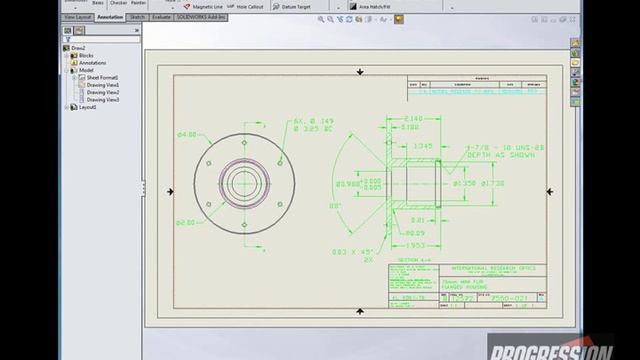Screen dimensions: 640x360
Task: Open the Design Library task pane icon
Action: tap(575, 53)
